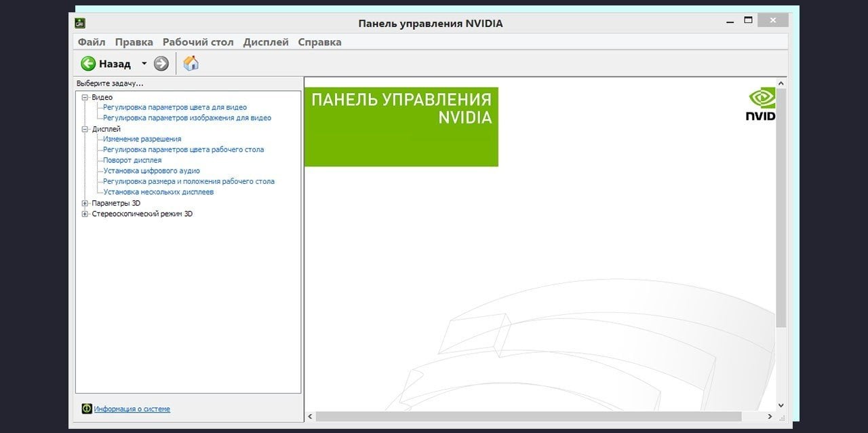Close the NVIDIA control panel window
Screen dimensions: 868x433
coord(773,20)
